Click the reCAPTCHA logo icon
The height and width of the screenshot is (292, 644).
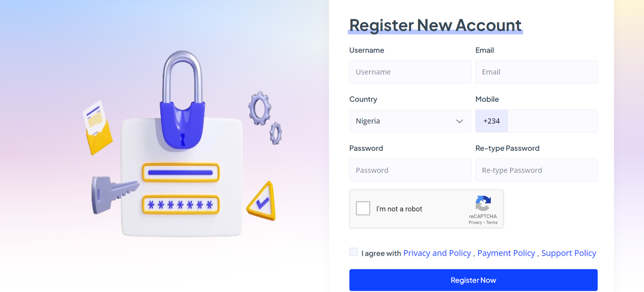(x=483, y=203)
